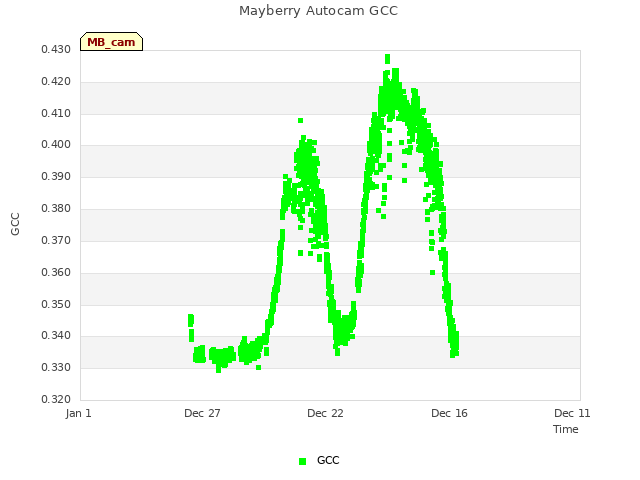Click the green GCC legend swatch
Image resolution: width=640 pixels, height=480 pixels.
[x=302, y=461]
